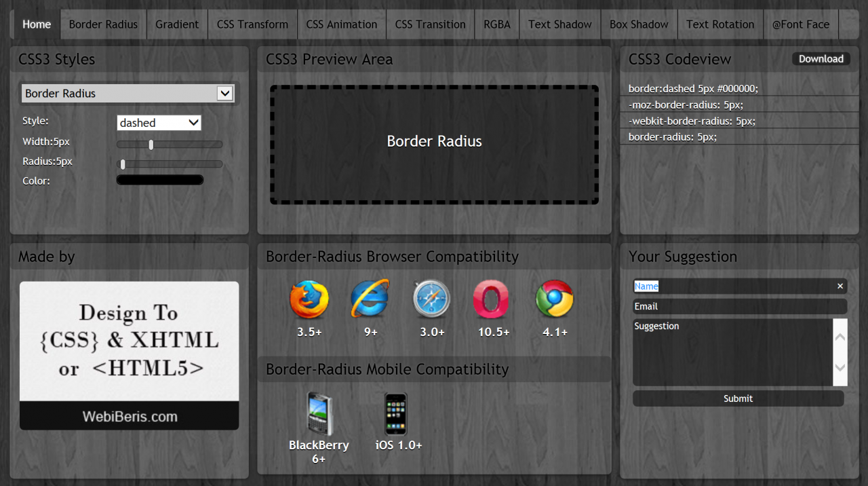Select the @Font Face tab
Screen dimensions: 868x486
(801, 24)
